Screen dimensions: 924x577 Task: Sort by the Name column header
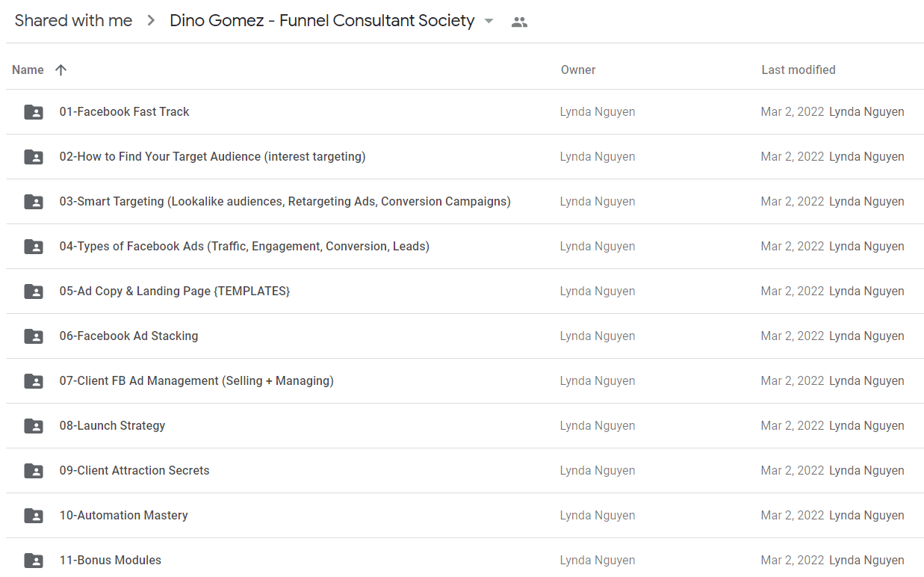[28, 70]
